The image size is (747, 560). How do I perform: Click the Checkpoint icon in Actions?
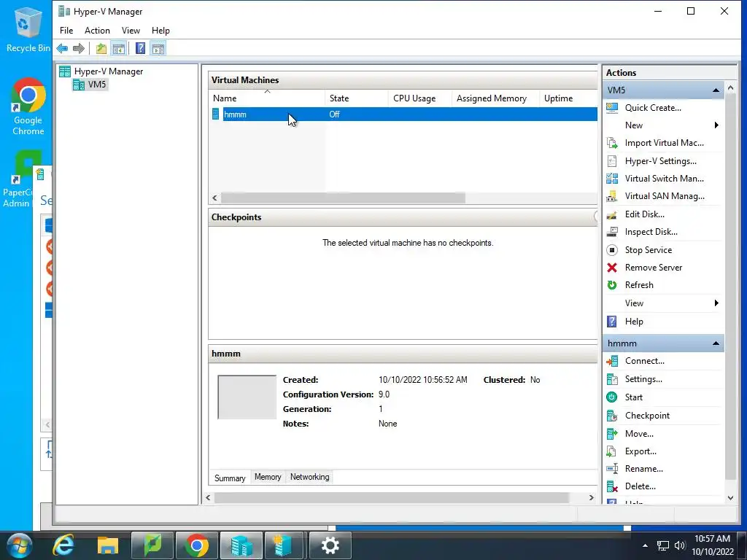[x=612, y=415]
